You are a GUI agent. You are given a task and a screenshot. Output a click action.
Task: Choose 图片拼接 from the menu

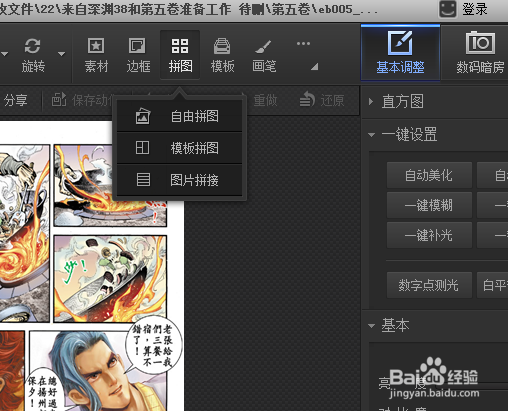tap(179, 180)
